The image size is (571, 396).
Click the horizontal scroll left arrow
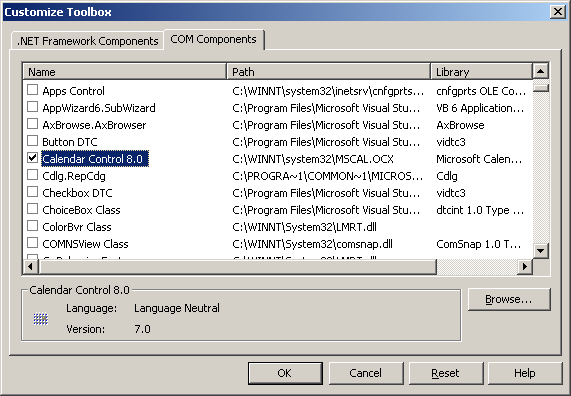point(30,267)
